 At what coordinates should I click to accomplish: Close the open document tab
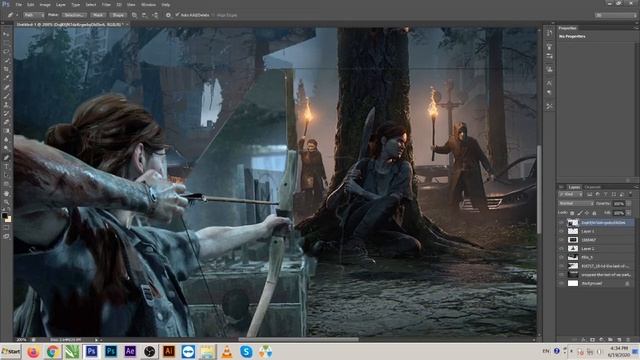click(x=127, y=24)
